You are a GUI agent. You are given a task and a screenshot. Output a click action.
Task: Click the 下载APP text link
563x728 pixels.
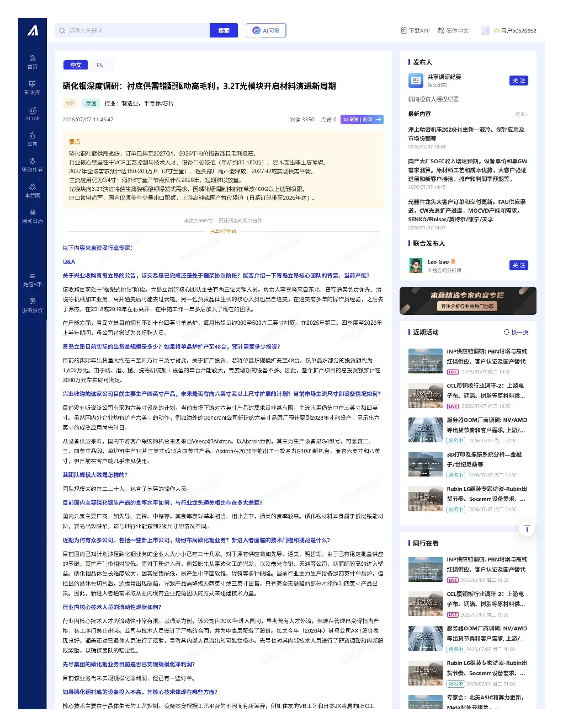[419, 30]
